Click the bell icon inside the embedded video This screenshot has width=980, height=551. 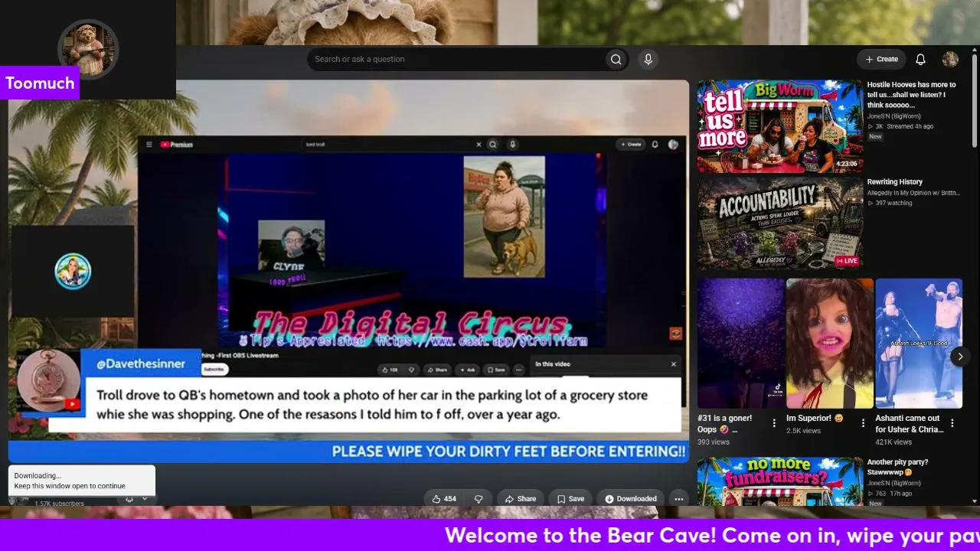pos(655,145)
